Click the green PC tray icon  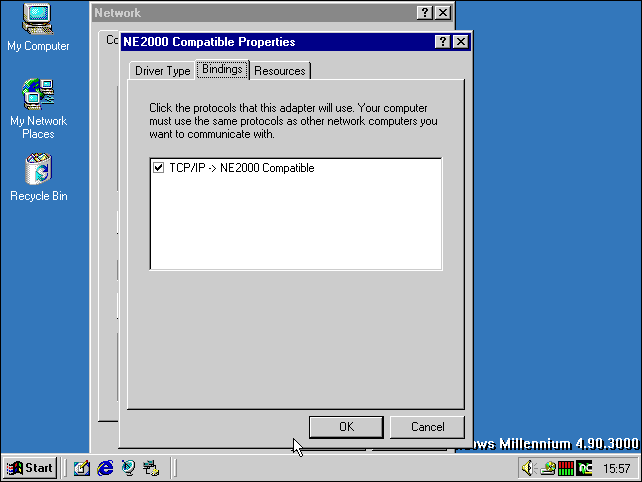[x=584, y=468]
